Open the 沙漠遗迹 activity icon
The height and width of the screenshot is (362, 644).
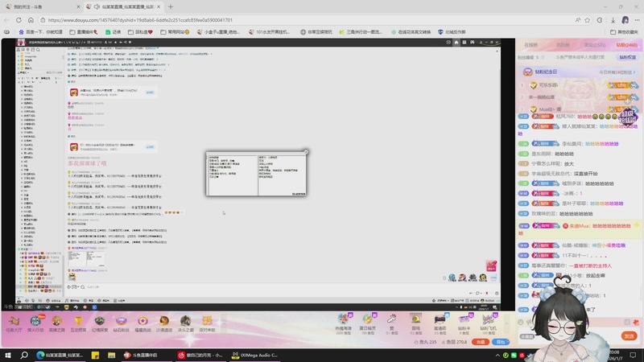click(164, 323)
